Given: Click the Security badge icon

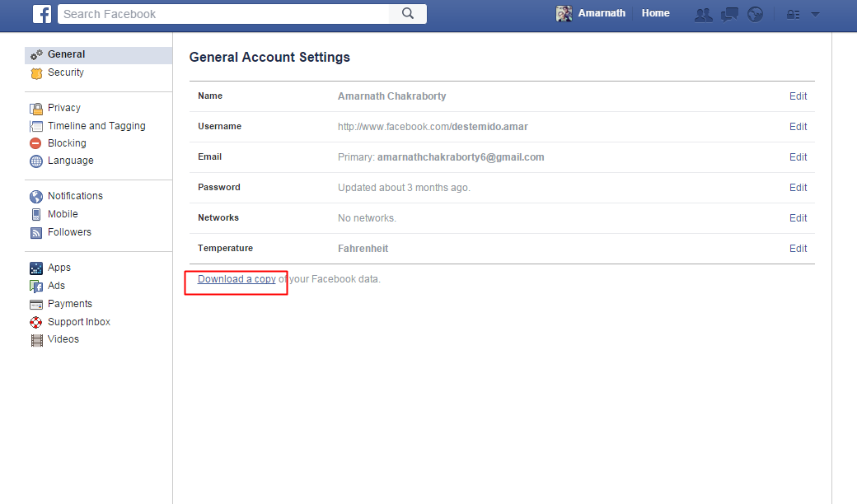Looking at the screenshot, I should coord(36,73).
